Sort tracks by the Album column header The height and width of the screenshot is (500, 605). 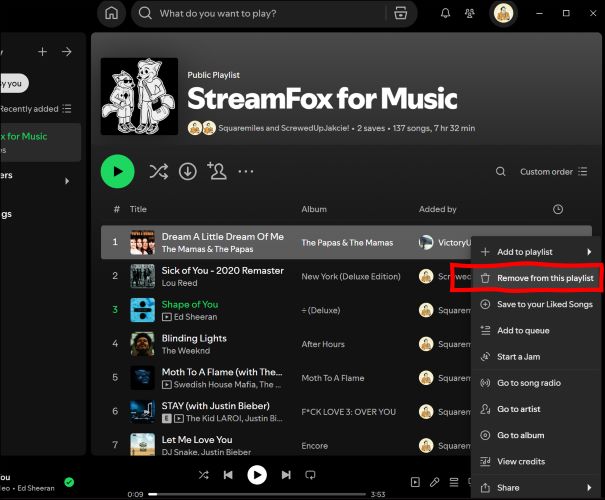(x=314, y=209)
